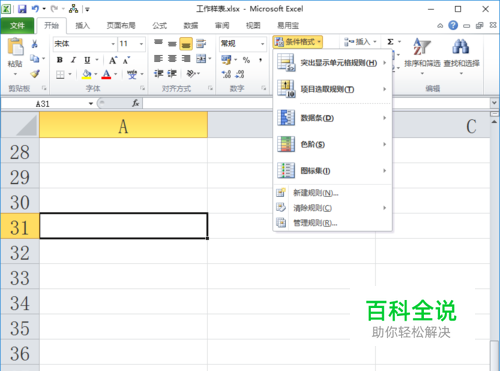This screenshot has height=371, width=500.
Task: Toggle middle vertical align
Action: pyautogui.click(x=172, y=43)
